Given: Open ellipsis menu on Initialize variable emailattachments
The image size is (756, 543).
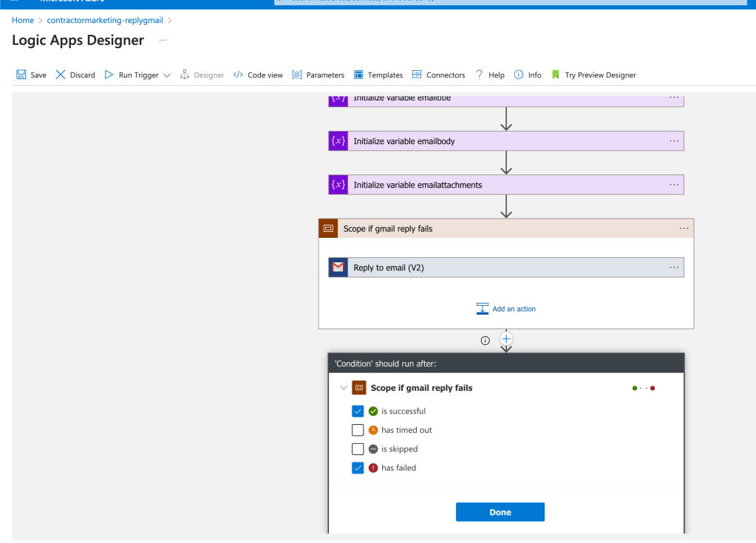Looking at the screenshot, I should point(674,185).
